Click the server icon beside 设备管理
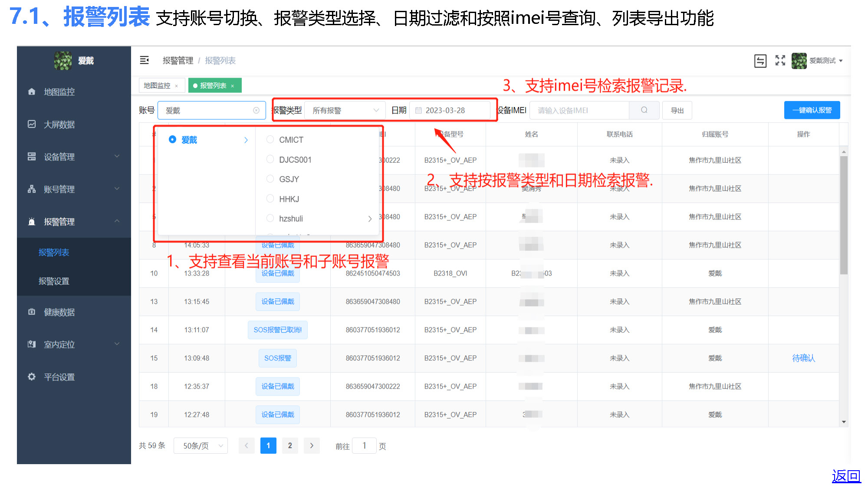The image size is (868, 488). (32, 156)
